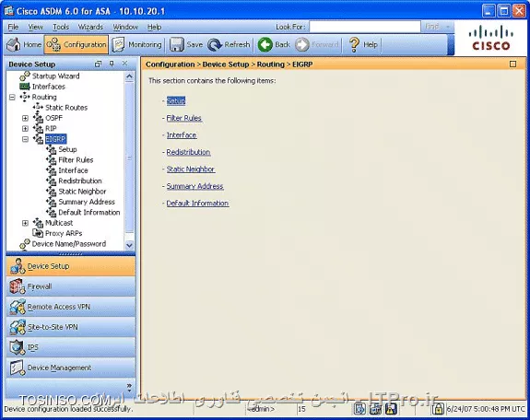Select Proxy ARPs tree item
This screenshot has height=420, width=530.
pos(64,233)
